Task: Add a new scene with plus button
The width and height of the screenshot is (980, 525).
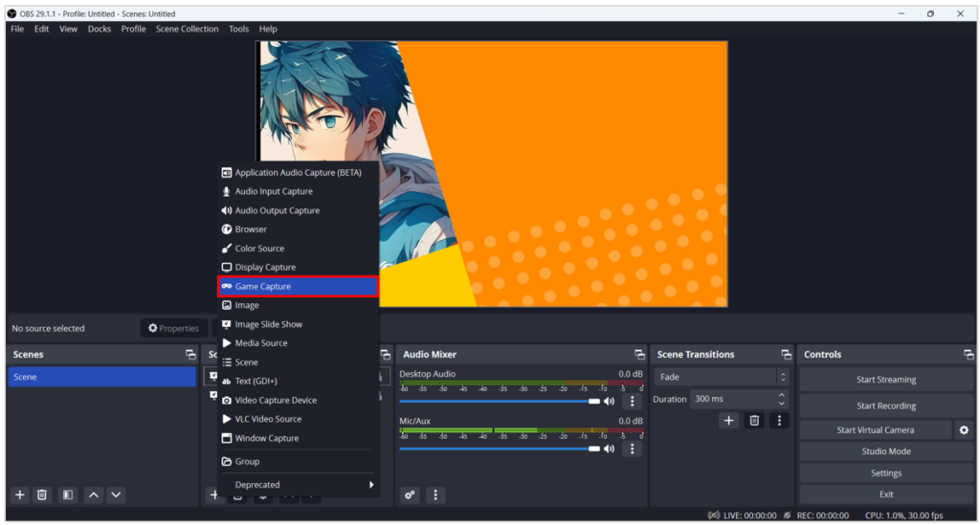Action: point(19,494)
